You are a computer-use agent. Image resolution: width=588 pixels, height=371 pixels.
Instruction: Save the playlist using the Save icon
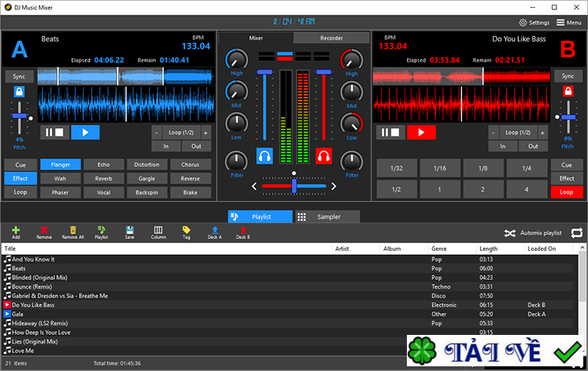point(129,231)
